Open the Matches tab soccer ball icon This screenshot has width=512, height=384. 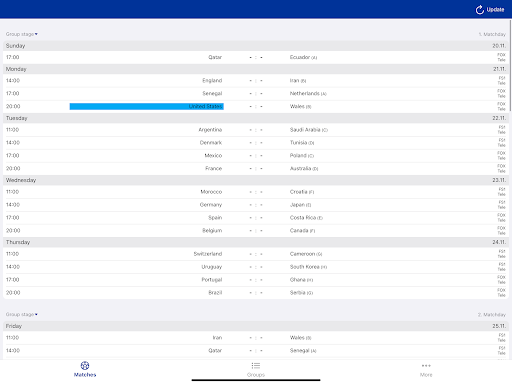click(85, 366)
